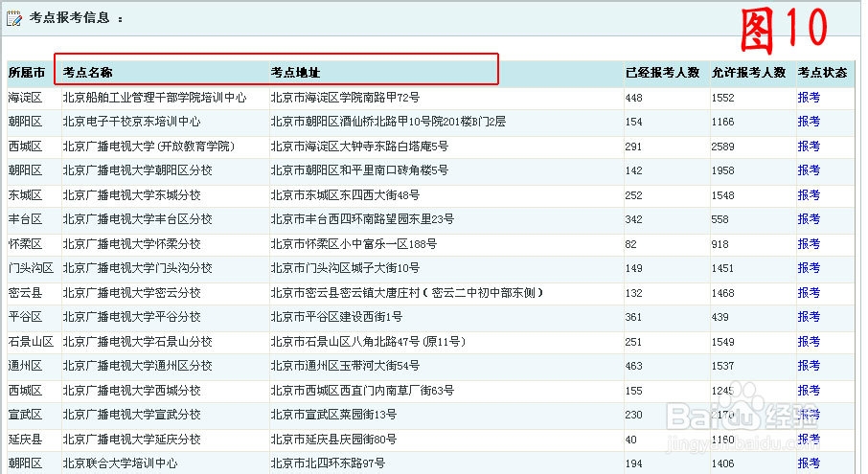Open 报考 link for 北京广播电视大学(开放教育学院)
The image size is (868, 474).
tap(809, 146)
